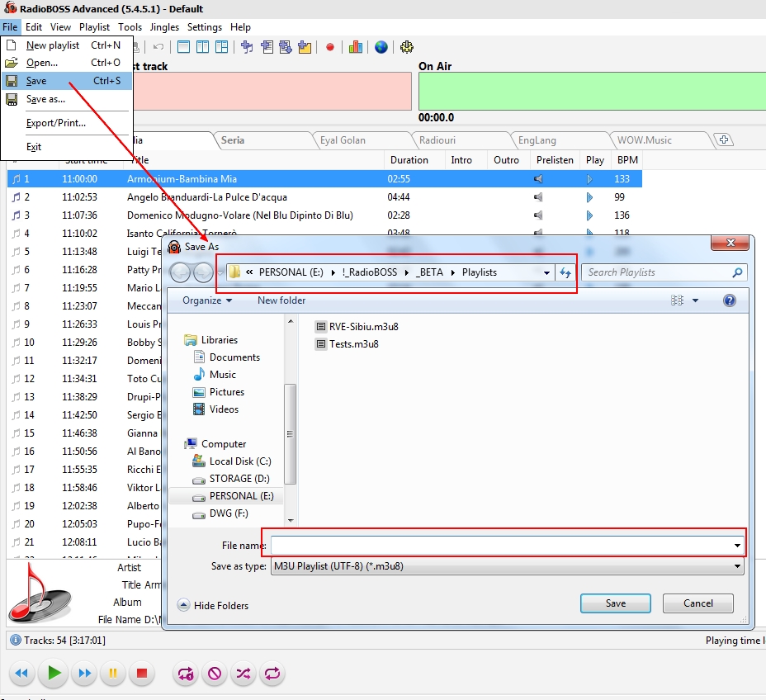Viewport: 766px width, 700px height.
Task: Click the search magnifier in Search Playlists box
Action: (x=737, y=272)
